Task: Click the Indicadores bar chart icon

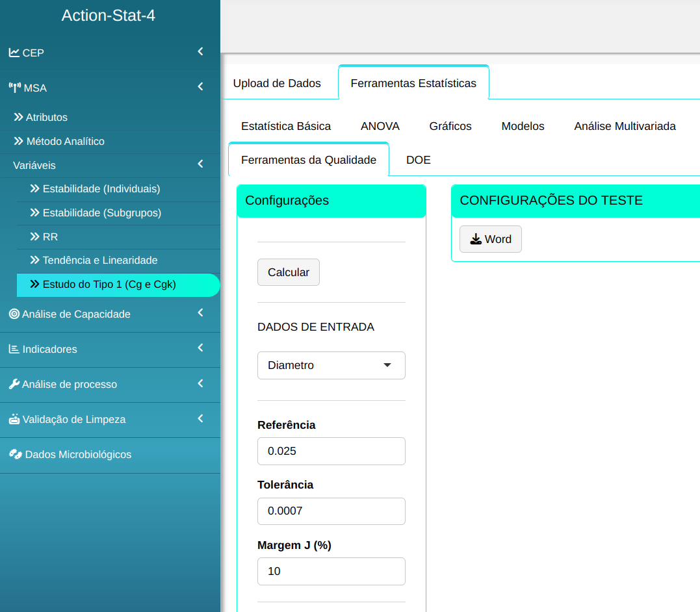Action: (x=14, y=349)
